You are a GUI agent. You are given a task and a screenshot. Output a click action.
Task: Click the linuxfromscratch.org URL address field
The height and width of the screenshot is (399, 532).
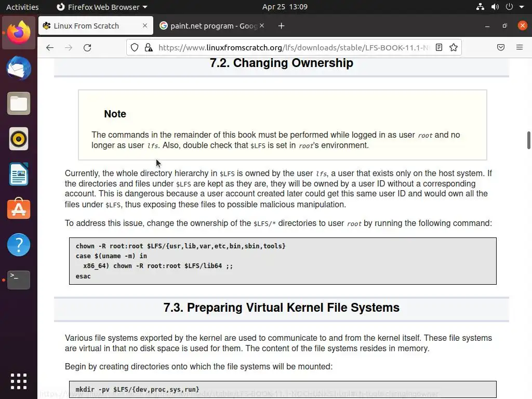click(x=294, y=47)
